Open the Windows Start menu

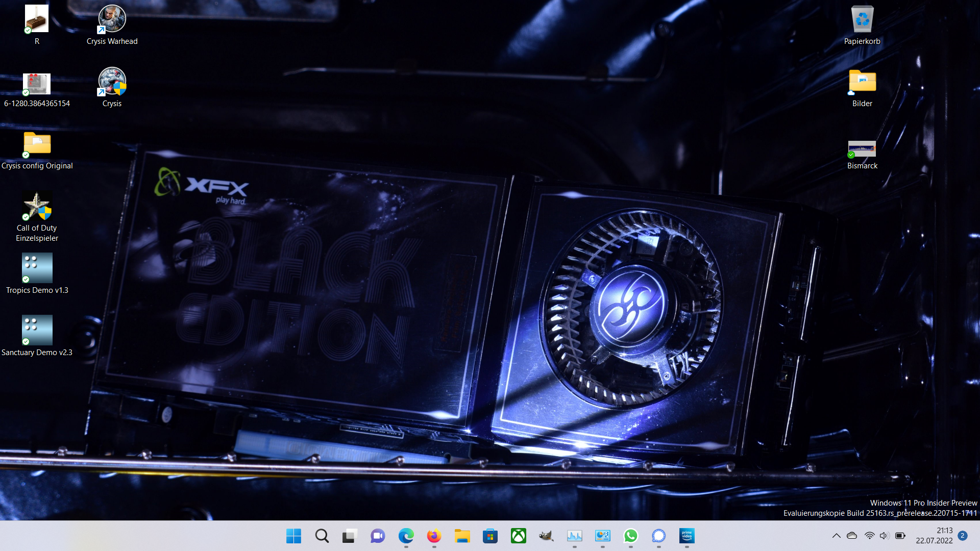coord(293,536)
